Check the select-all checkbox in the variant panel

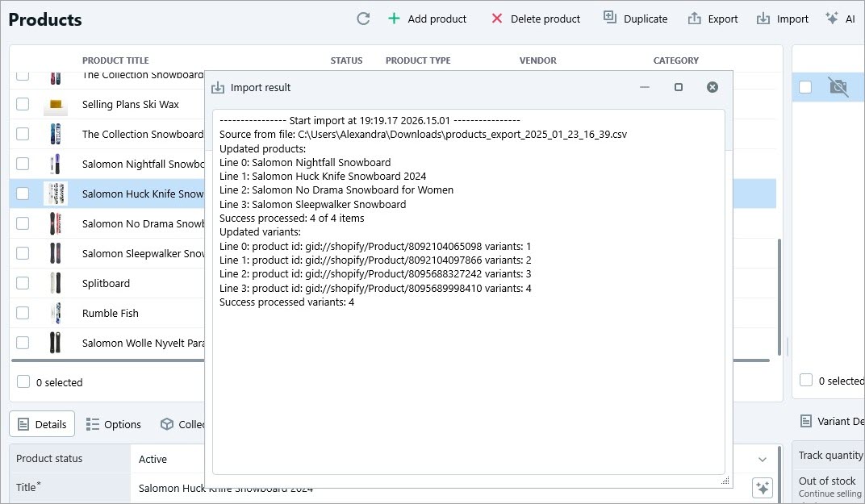(x=805, y=380)
